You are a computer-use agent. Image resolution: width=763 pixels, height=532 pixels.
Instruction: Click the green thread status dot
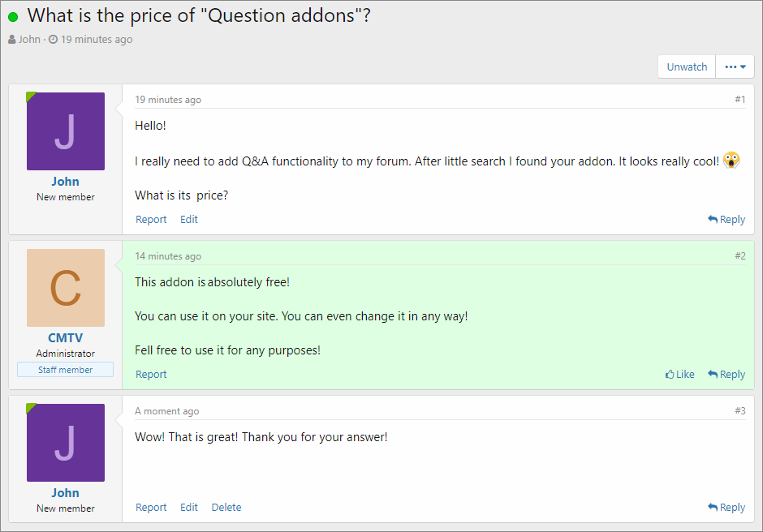click(13, 16)
